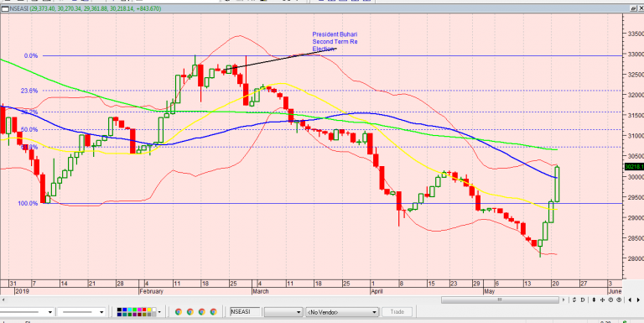This screenshot has width=644, height=323.
Task: Click the 100.0% Fibonacci label
Action: click(x=28, y=203)
